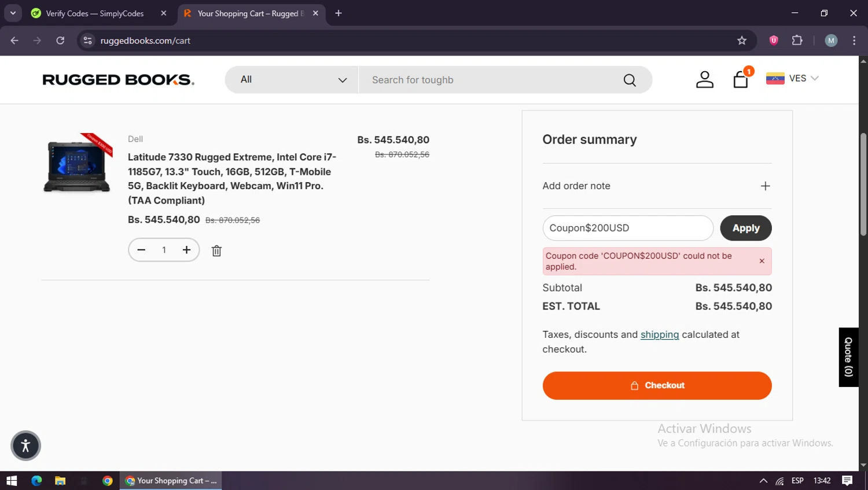This screenshot has height=490, width=868.
Task: Delete the Latitude 7330 item with trash icon
Action: coord(216,250)
